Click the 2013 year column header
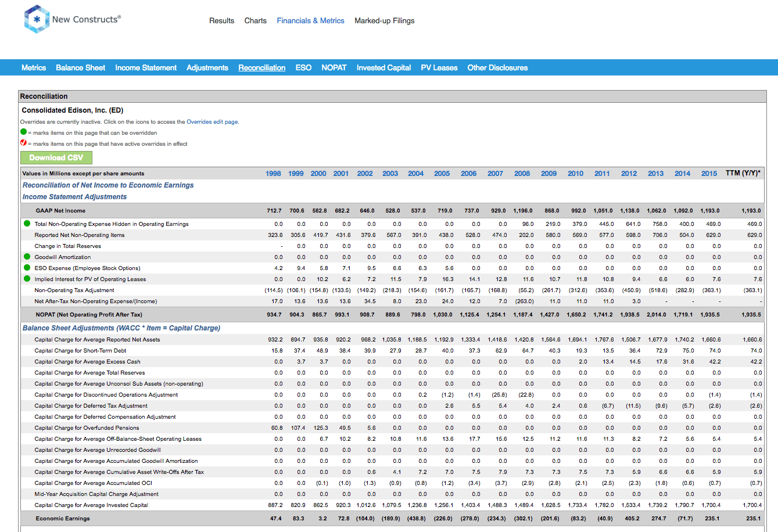 pos(656,173)
